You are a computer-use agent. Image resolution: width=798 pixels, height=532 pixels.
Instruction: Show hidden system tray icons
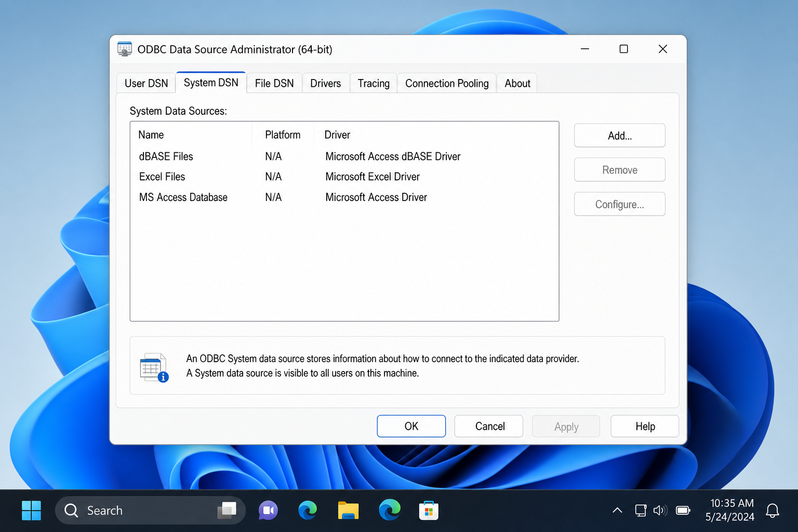coord(617,510)
